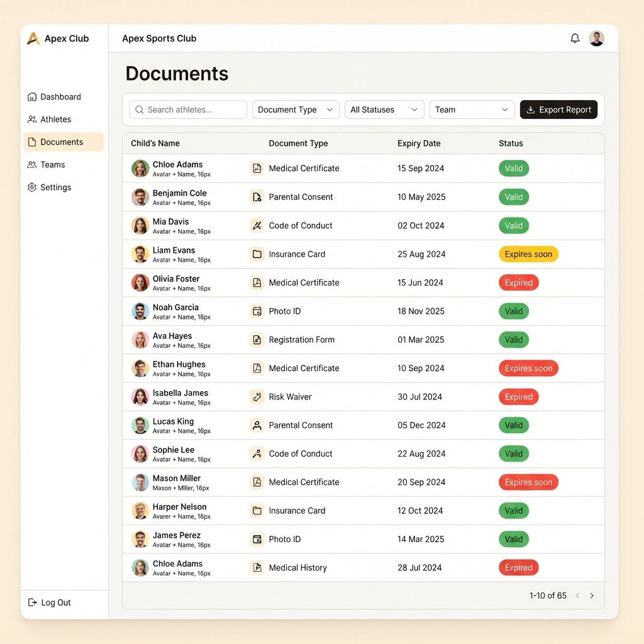Click Isabella James' Risk Waiver icon
Viewport: 644px width, 644px height.
[257, 397]
